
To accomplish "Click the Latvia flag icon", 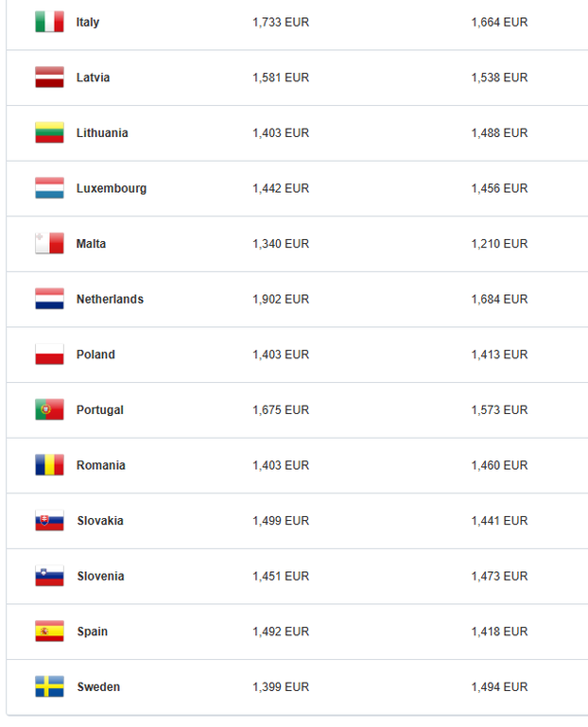I will click(49, 78).
